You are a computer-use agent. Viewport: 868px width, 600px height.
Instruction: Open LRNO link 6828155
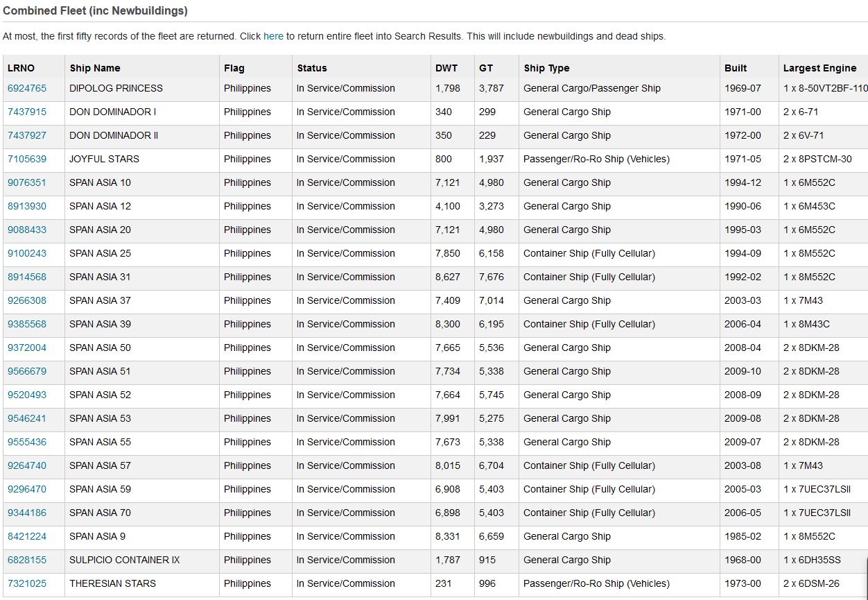27,560
